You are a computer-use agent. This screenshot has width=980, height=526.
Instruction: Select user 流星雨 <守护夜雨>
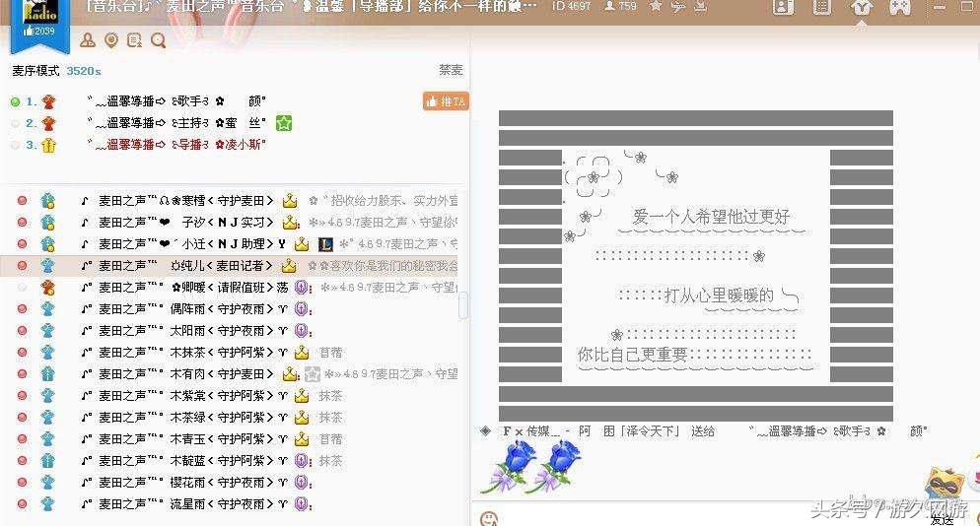tap(184, 503)
